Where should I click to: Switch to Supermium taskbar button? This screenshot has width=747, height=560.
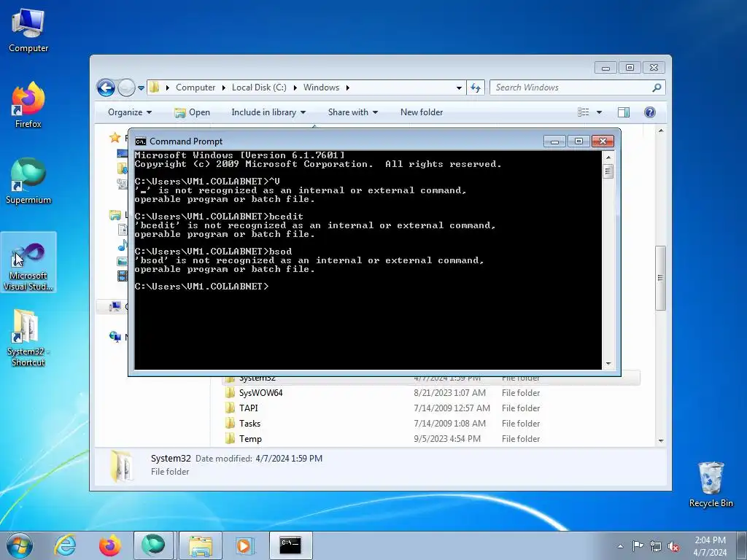pyautogui.click(x=153, y=545)
